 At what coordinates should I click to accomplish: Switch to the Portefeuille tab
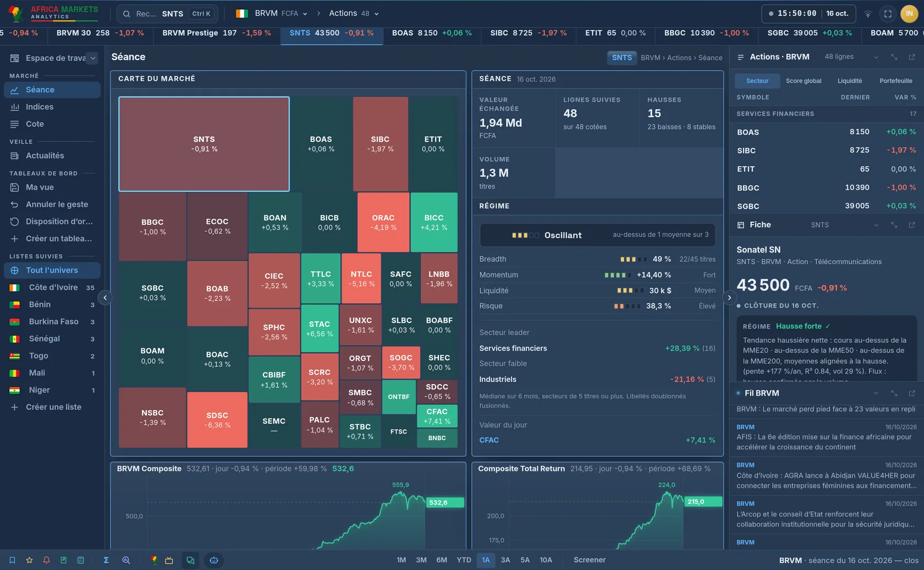point(896,81)
